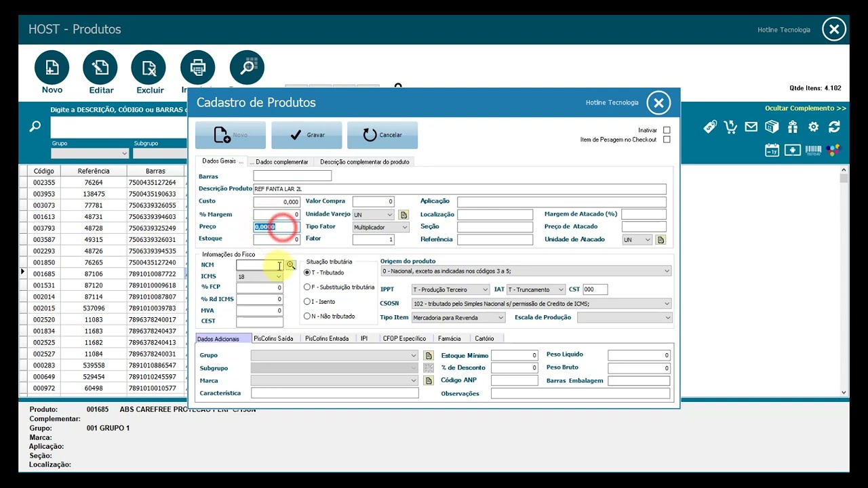Click the calendar -1y icon
The height and width of the screenshot is (488, 868).
click(772, 150)
